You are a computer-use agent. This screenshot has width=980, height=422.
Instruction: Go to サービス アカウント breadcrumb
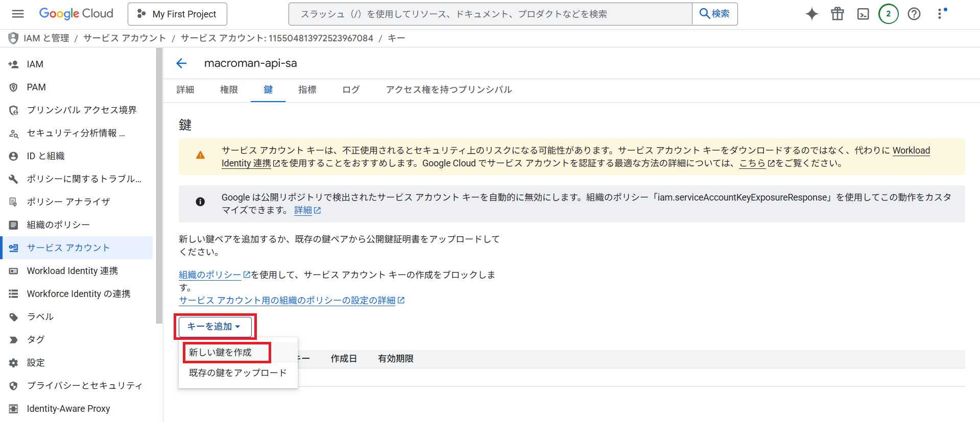125,38
